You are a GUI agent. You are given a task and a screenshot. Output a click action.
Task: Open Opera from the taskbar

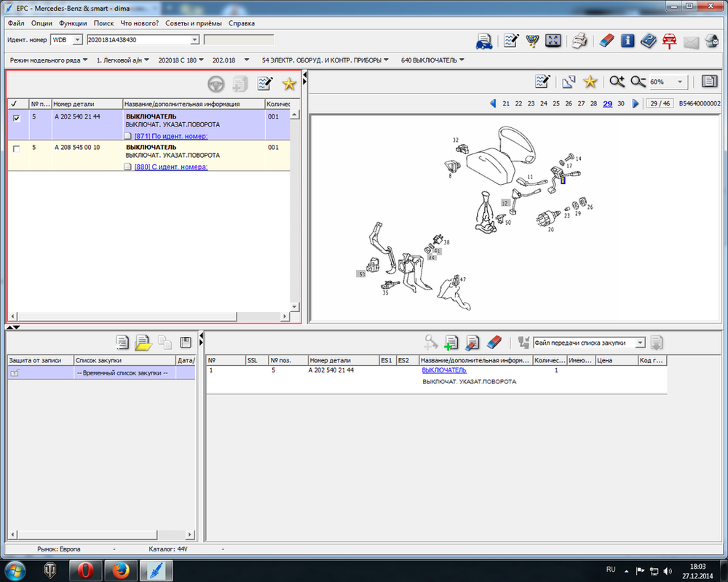pos(85,570)
